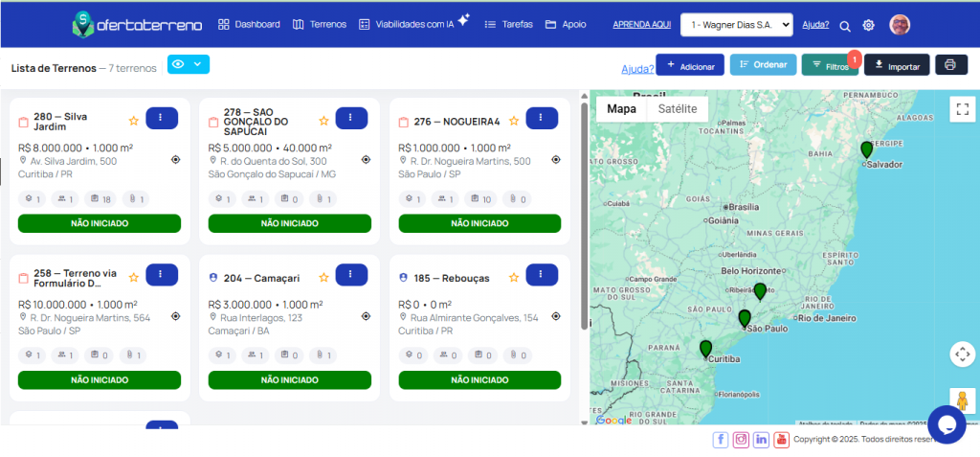This screenshot has height=457, width=980.
Task: Open the Filtros button
Action: tap(831, 64)
